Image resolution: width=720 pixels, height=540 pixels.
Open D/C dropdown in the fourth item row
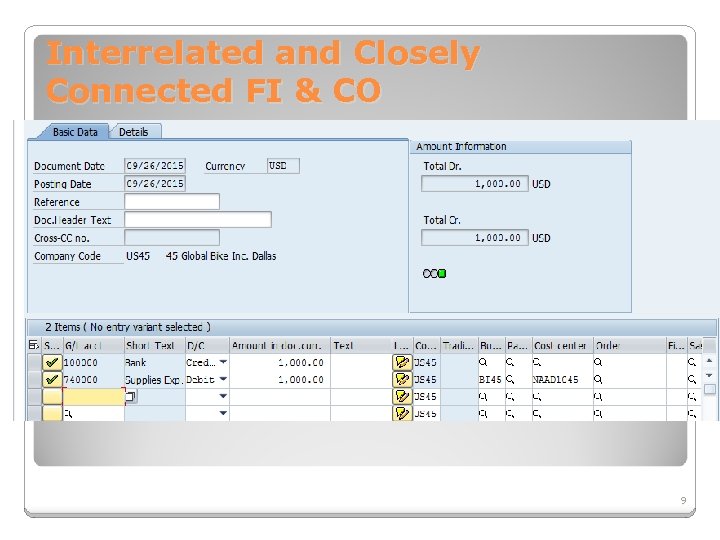point(223,413)
